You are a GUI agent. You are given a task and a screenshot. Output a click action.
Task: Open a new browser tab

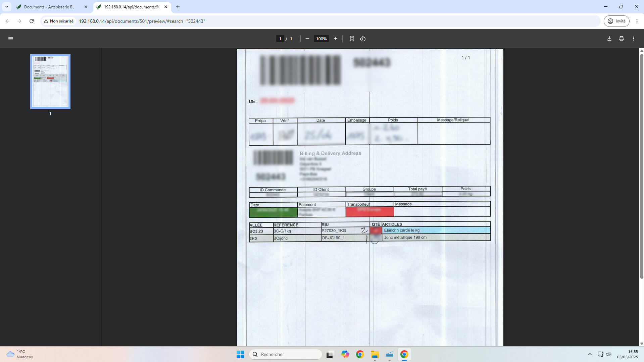coord(178,7)
